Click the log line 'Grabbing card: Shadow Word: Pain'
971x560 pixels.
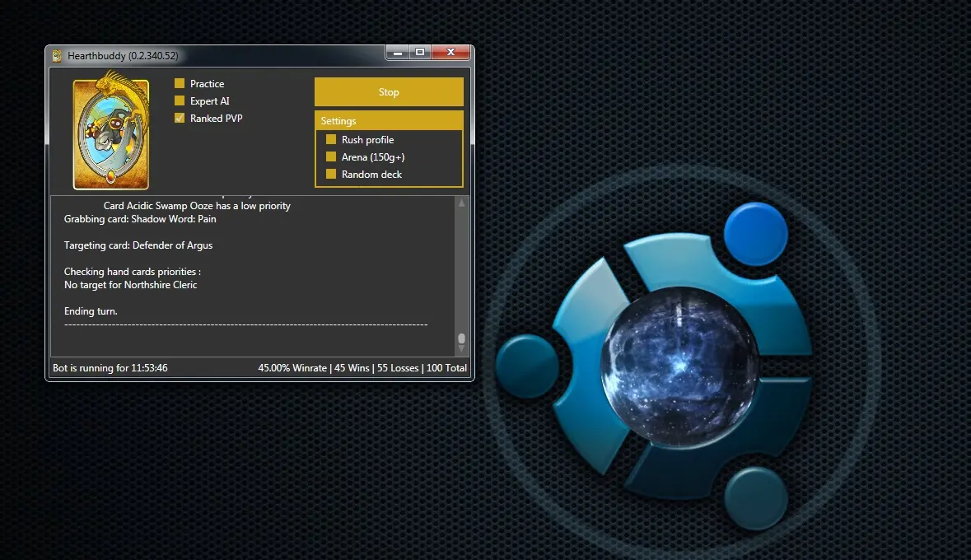(x=140, y=219)
